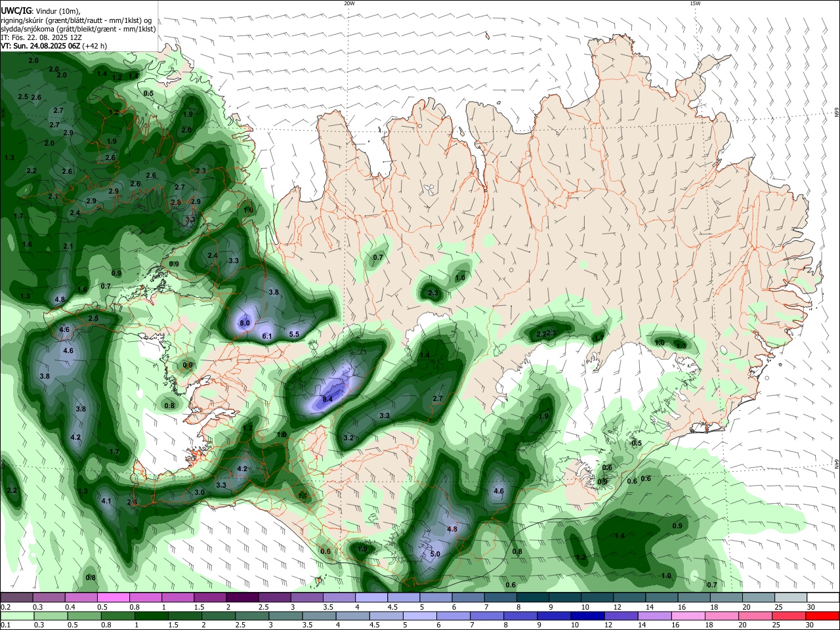Click the 5.5 precipitation value on the map
The height and width of the screenshot is (630, 840).
tap(294, 334)
